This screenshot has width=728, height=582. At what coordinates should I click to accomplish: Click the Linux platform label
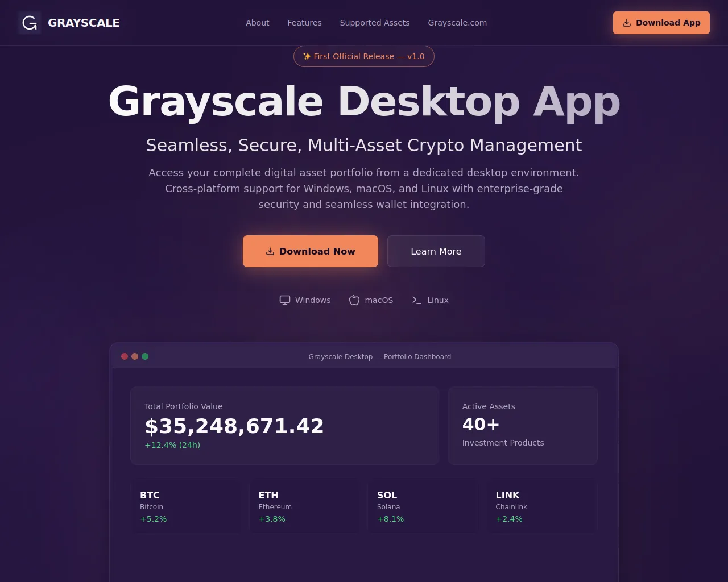[x=438, y=300]
